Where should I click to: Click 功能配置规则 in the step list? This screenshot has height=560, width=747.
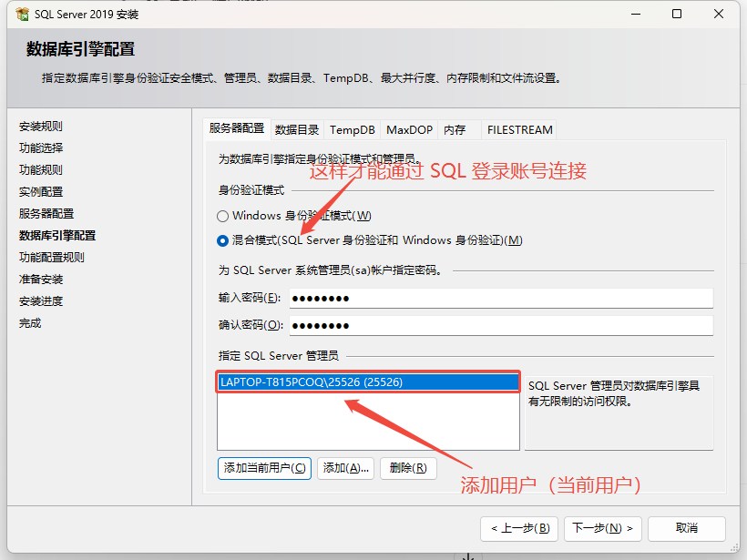click(x=52, y=258)
